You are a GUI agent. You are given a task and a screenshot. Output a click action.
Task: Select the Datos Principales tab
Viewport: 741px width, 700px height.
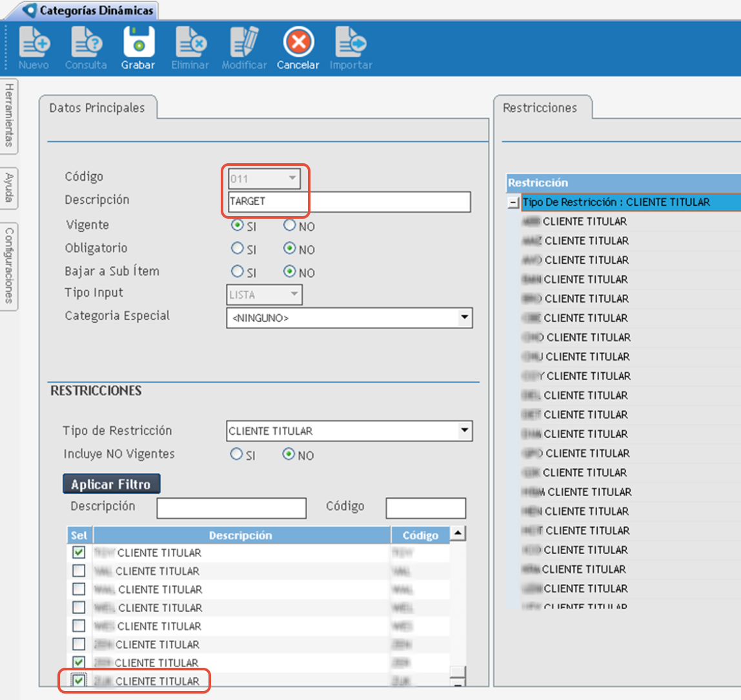click(x=97, y=108)
